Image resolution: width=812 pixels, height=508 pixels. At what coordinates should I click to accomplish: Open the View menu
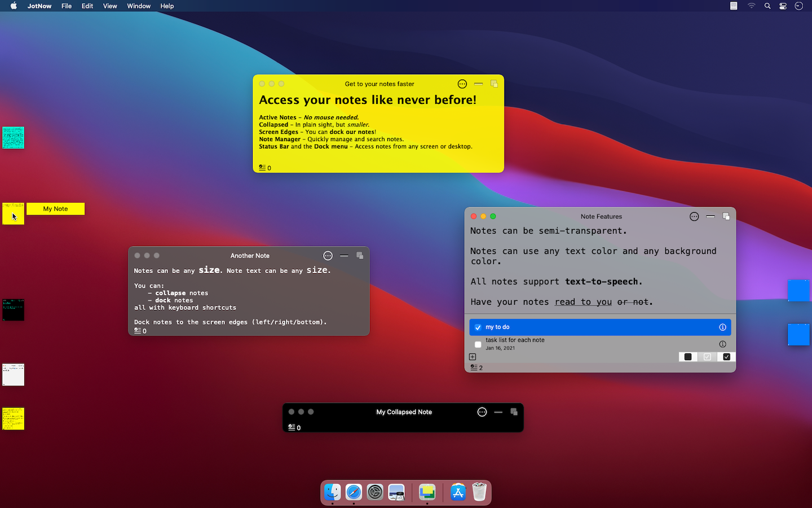[x=110, y=6]
